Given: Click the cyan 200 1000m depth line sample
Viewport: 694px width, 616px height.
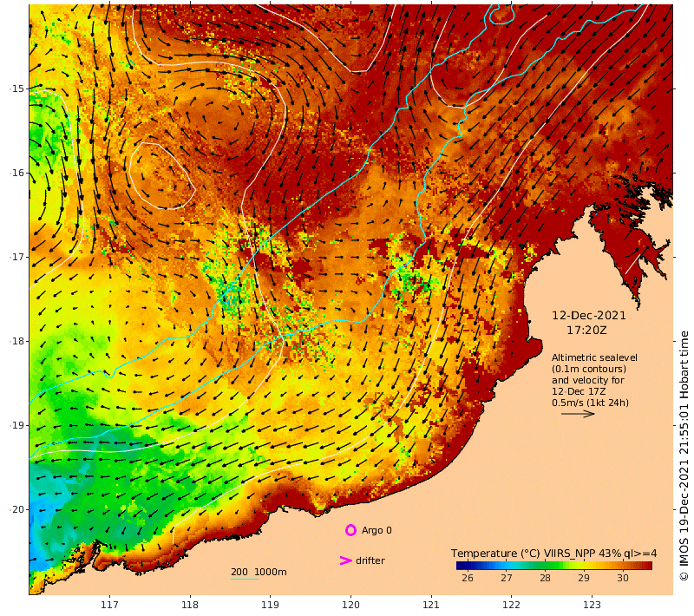Looking at the screenshot, I should [x=245, y=579].
